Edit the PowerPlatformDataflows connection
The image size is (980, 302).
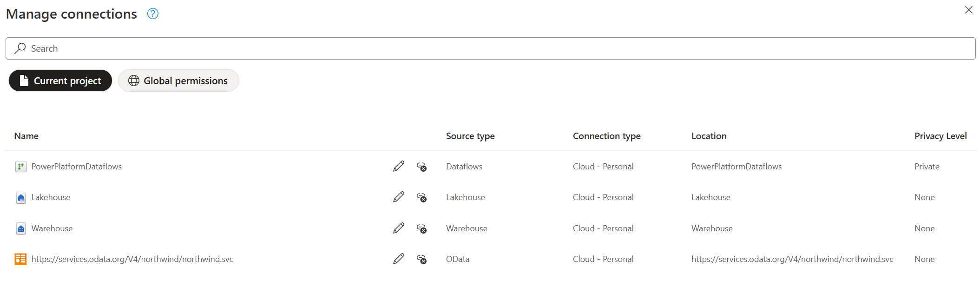(398, 167)
